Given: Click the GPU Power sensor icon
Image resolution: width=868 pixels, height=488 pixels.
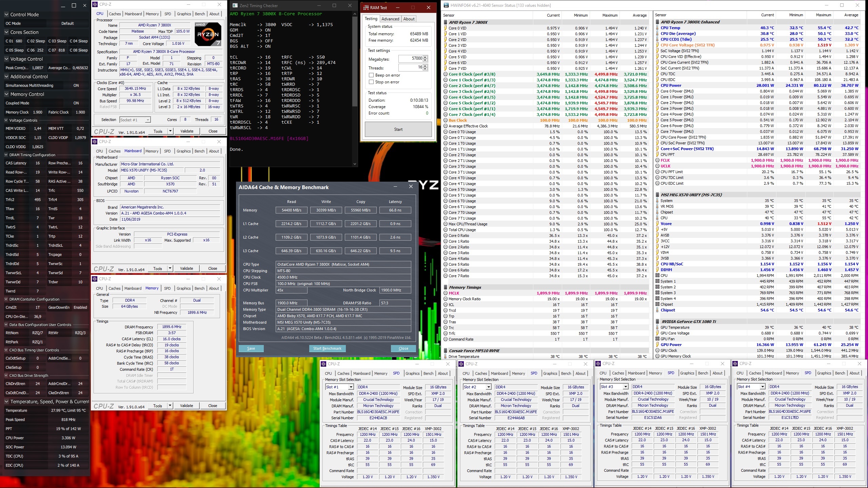Looking at the screenshot, I should click(x=657, y=345).
